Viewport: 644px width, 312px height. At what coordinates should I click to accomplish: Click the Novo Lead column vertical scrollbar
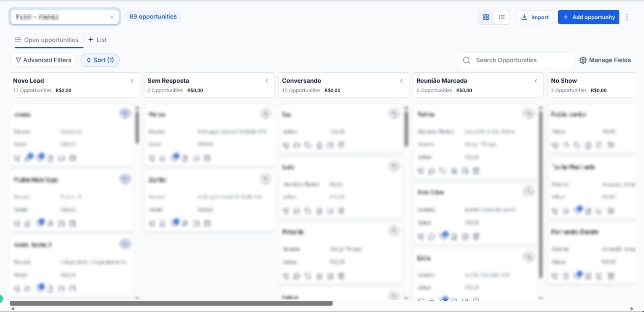(137, 127)
